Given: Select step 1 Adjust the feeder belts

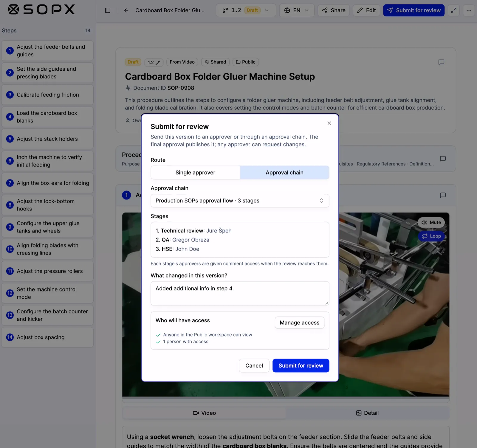Looking at the screenshot, I should click(x=47, y=51).
